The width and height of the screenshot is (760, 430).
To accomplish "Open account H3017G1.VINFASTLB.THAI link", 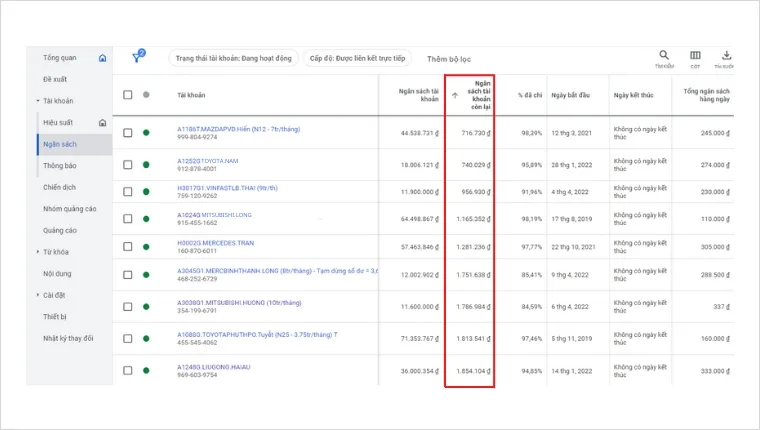I will pyautogui.click(x=227, y=188).
